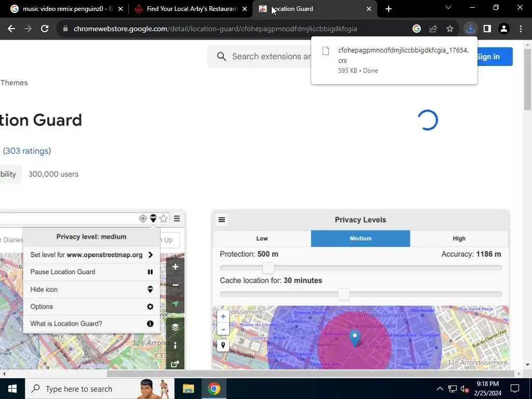Open the Google icon in address bar
The image size is (532, 399).
[x=416, y=29]
